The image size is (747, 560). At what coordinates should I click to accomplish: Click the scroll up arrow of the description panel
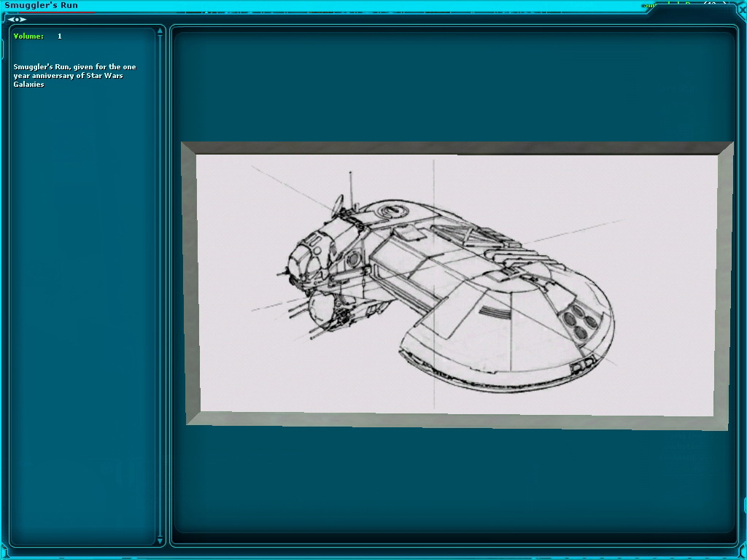pos(160,31)
